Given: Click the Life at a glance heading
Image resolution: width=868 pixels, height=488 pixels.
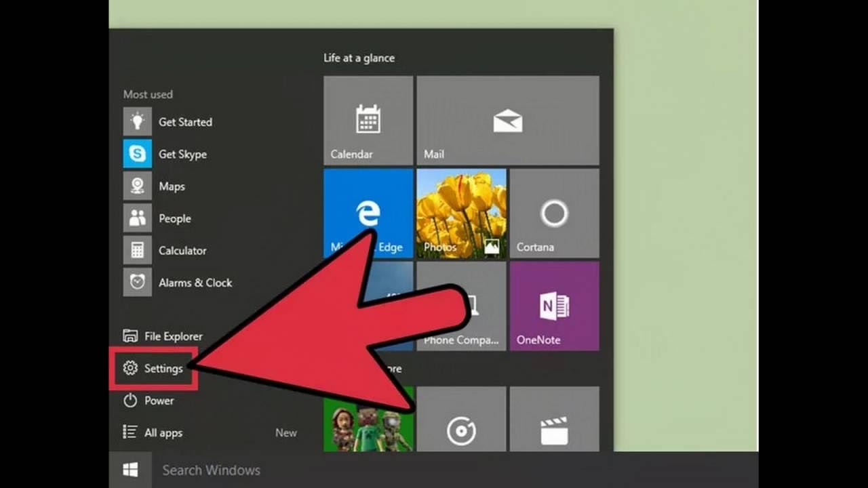Looking at the screenshot, I should pyautogui.click(x=359, y=58).
